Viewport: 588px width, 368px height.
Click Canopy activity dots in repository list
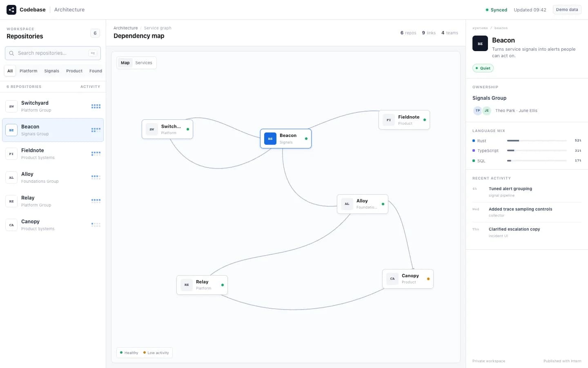point(96,225)
